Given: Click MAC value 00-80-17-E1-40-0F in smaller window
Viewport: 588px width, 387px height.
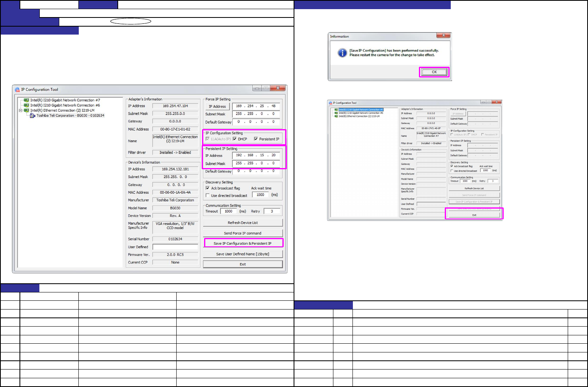Looking at the screenshot, I should pos(431,128).
